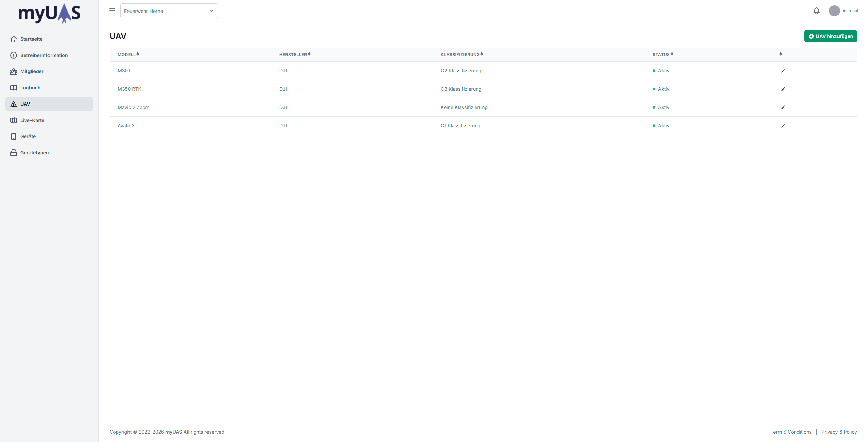Click edit pencil for Avata 2
Image resolution: width=868 pixels, height=442 pixels.
click(x=783, y=126)
